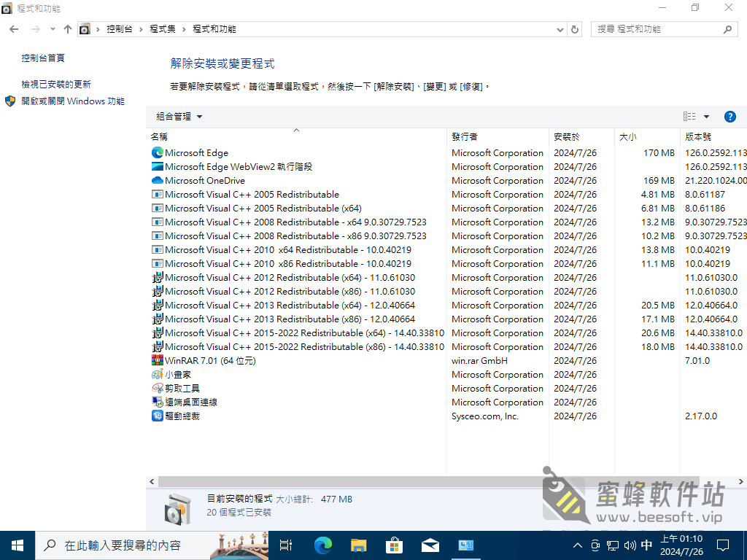Sort list by 名稱 column header
This screenshot has height=560, width=747.
click(x=296, y=136)
